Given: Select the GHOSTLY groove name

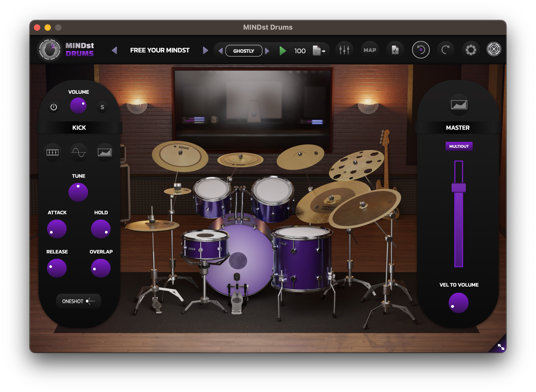Looking at the screenshot, I should coord(243,50).
